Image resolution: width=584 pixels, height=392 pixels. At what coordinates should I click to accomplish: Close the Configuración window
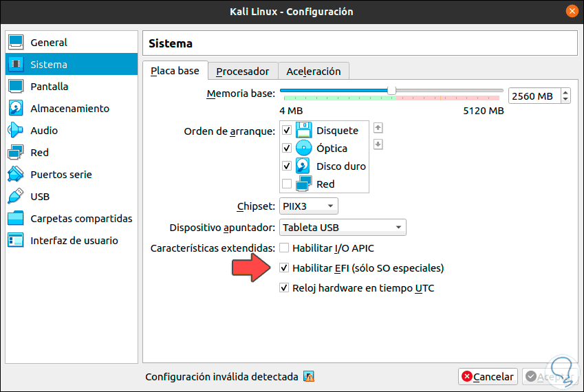point(572,11)
